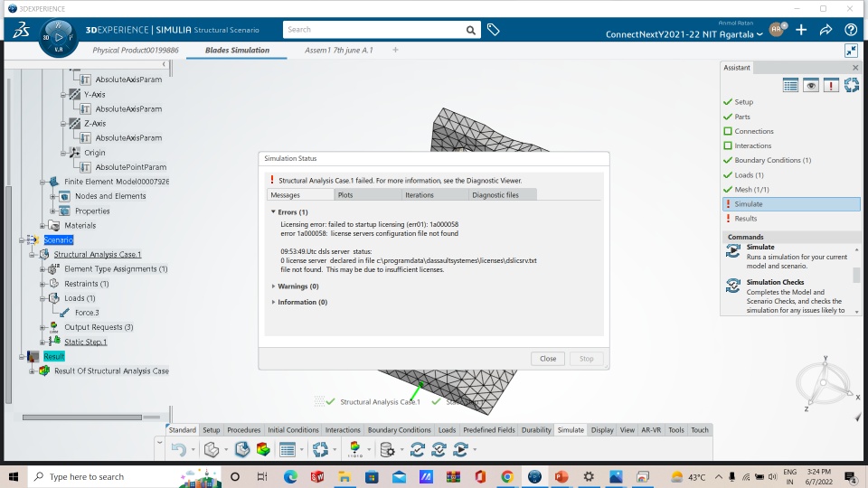Show feature manager table icon in Assistant

click(x=790, y=85)
